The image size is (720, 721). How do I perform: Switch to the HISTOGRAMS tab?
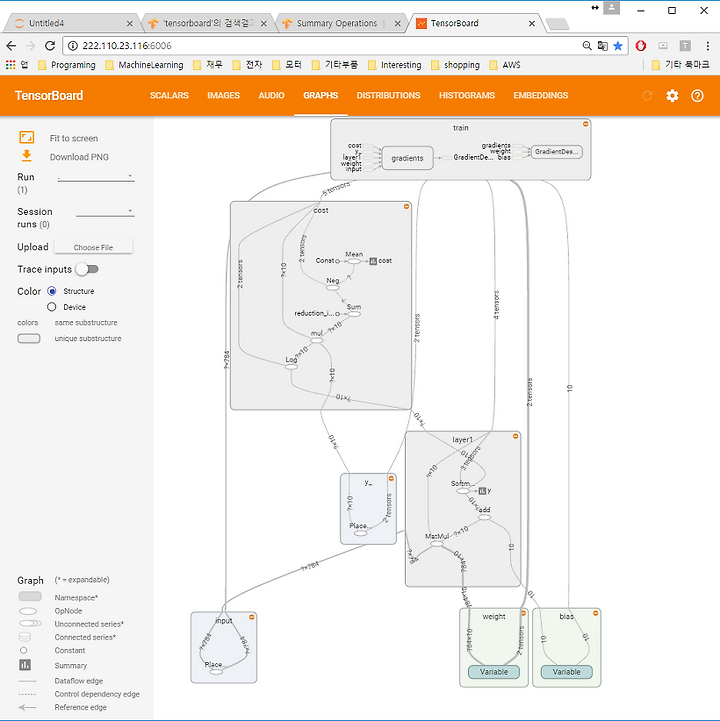click(x=467, y=95)
